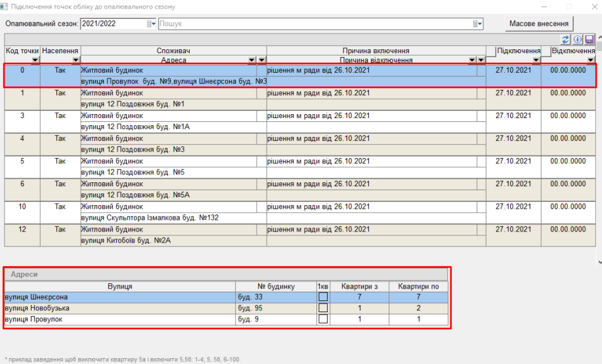The width and height of the screenshot is (602, 364).
Task: Toggle 1кв checkbox for вулиця Новобузька
Action: click(x=323, y=308)
